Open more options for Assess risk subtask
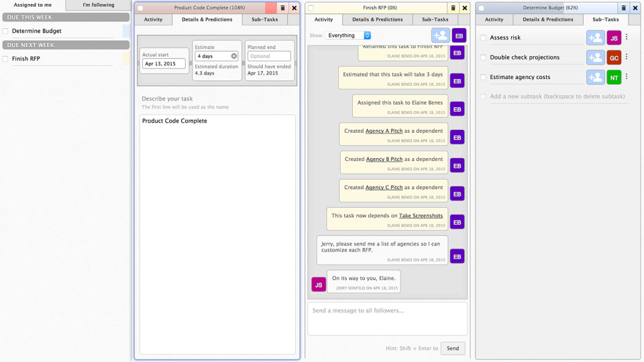The image size is (644, 362). [x=627, y=37]
